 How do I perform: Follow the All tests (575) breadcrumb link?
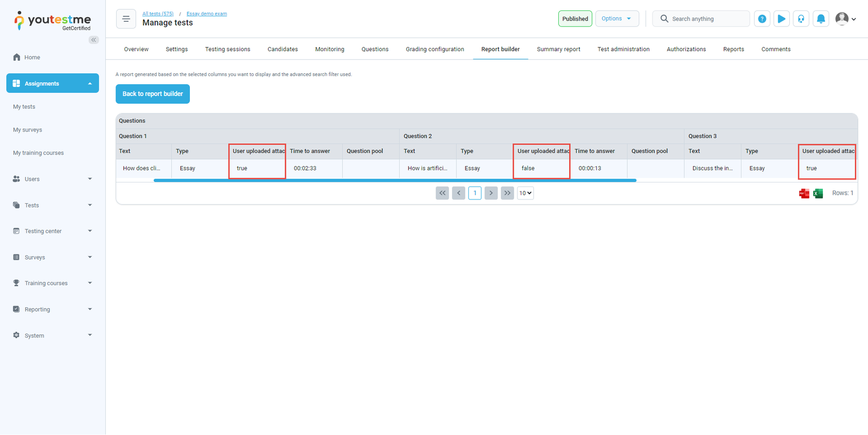click(x=158, y=14)
